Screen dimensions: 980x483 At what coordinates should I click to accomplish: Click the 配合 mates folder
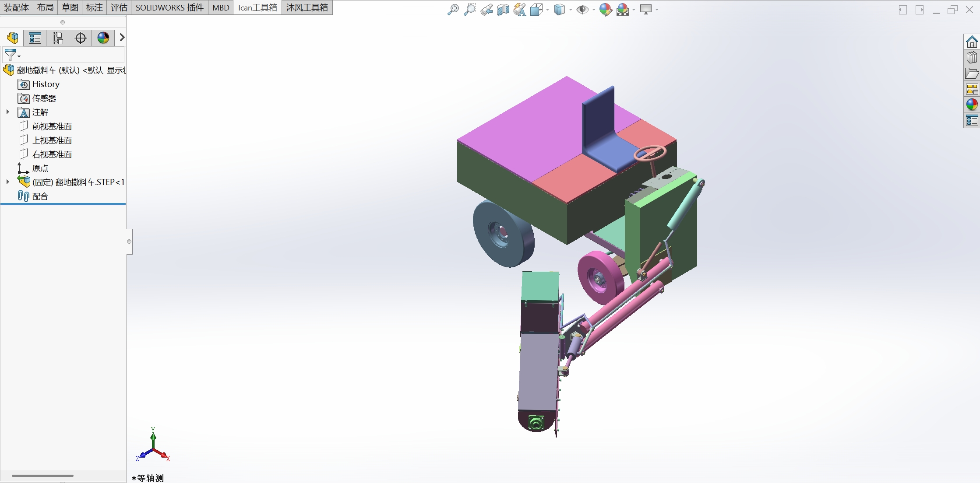point(39,196)
